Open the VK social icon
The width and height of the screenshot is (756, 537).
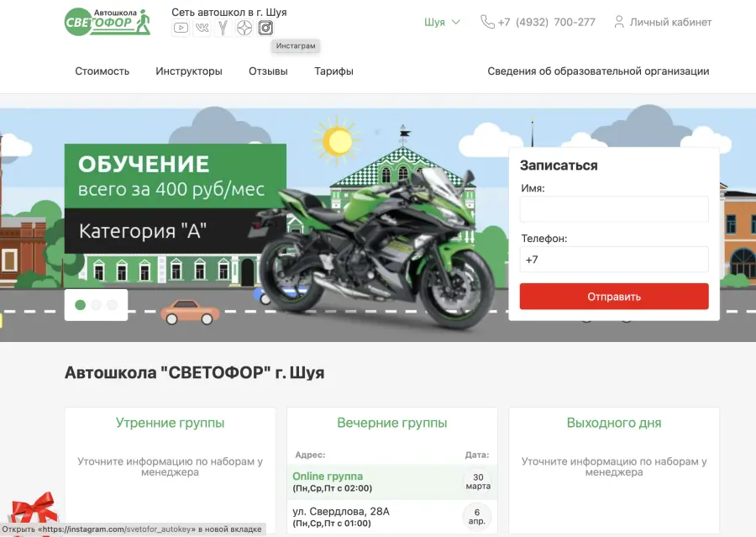tap(202, 28)
